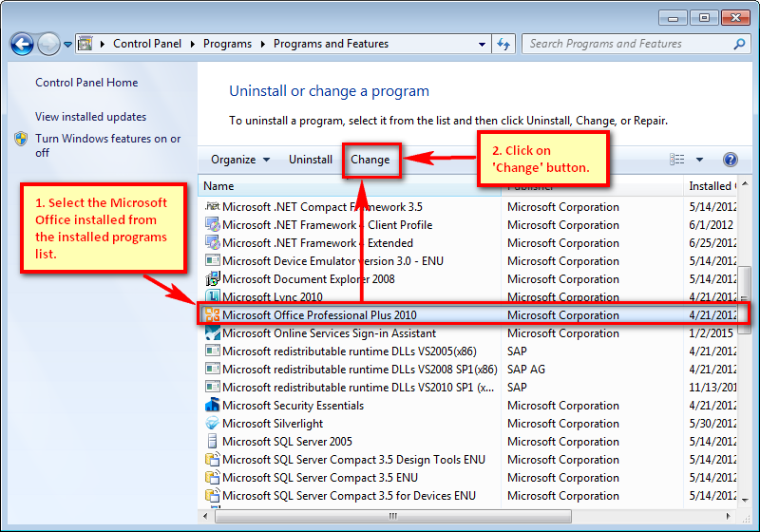Refresh the Programs and Features view

tap(503, 44)
